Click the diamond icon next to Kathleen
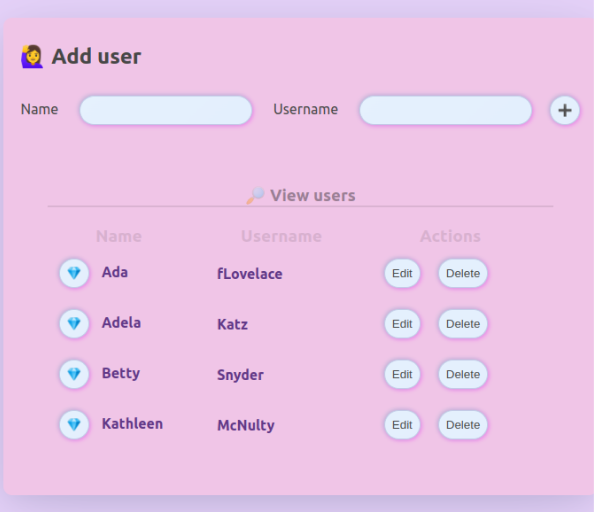The image size is (594, 512). 74,425
